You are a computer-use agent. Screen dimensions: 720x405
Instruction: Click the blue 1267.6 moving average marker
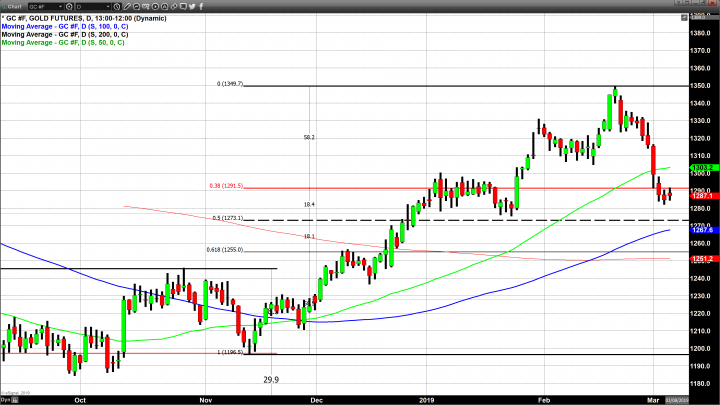point(704,230)
